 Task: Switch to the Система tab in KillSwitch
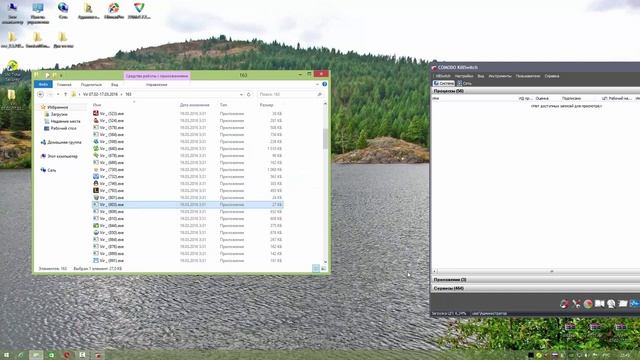coord(444,83)
